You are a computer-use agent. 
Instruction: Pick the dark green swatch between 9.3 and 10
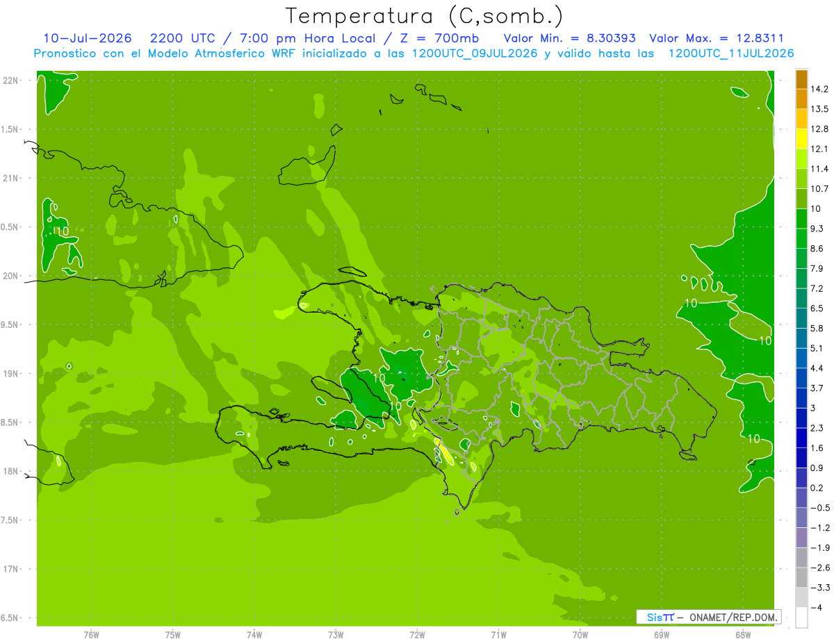(801, 219)
